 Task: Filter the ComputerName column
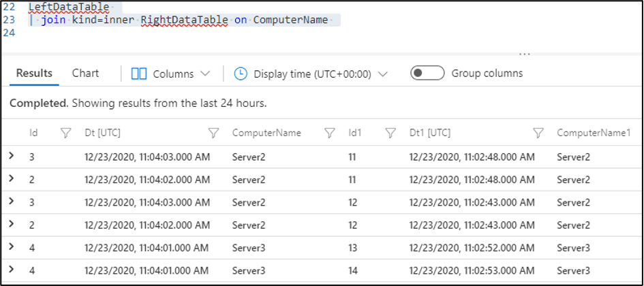330,133
